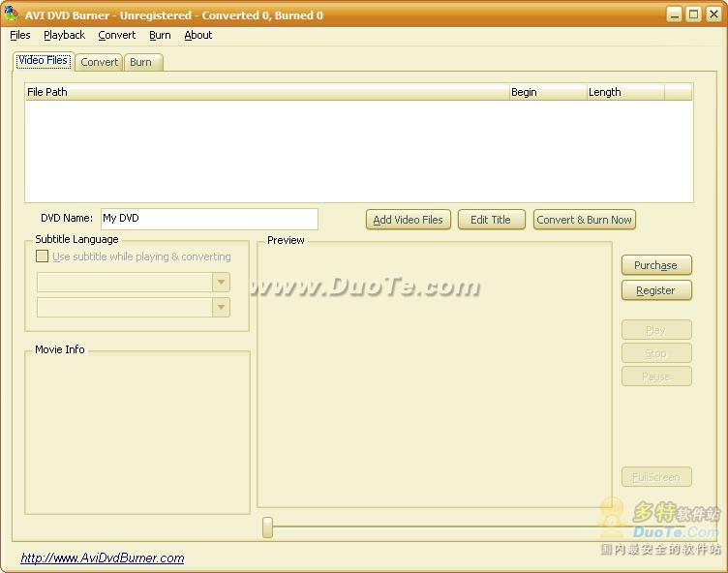
Task: Switch to the Convert tab
Action: click(x=99, y=62)
